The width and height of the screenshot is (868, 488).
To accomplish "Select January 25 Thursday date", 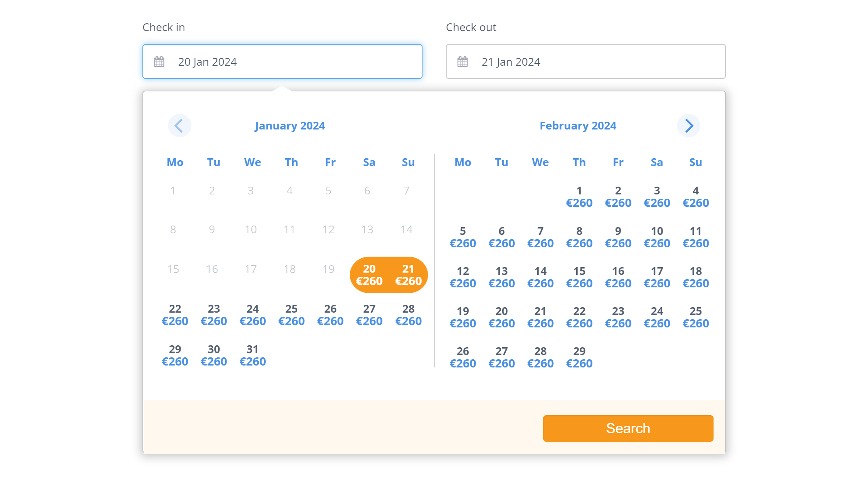I will click(291, 315).
